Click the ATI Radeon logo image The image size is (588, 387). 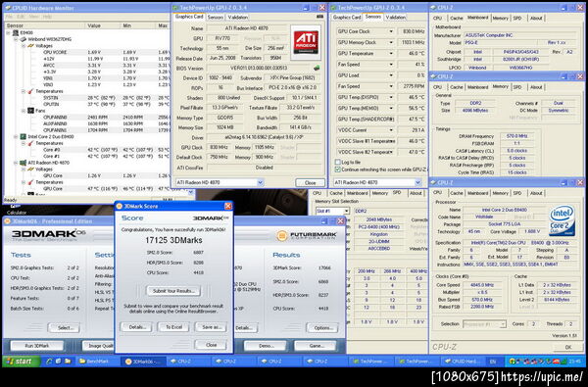click(x=306, y=42)
